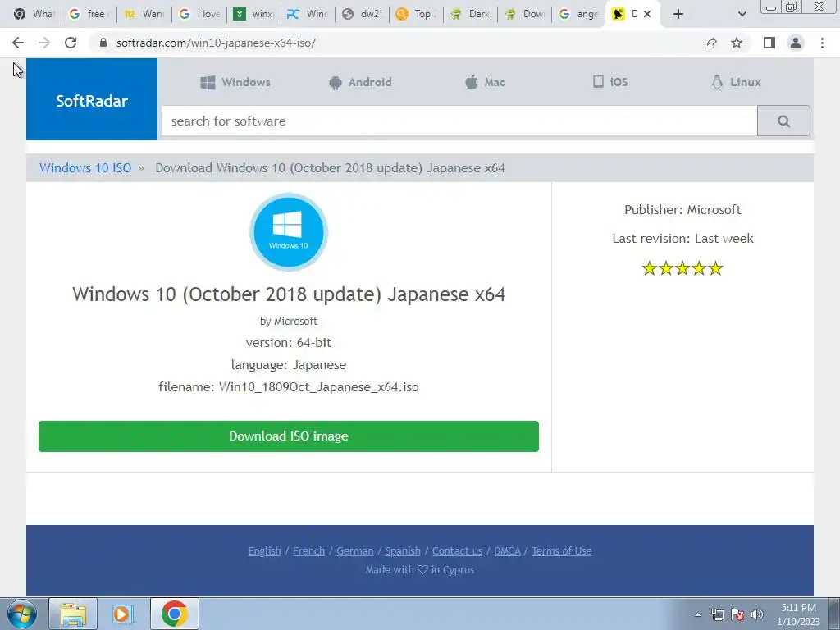Switch site language to Spanish
840x630 pixels.
pos(402,550)
